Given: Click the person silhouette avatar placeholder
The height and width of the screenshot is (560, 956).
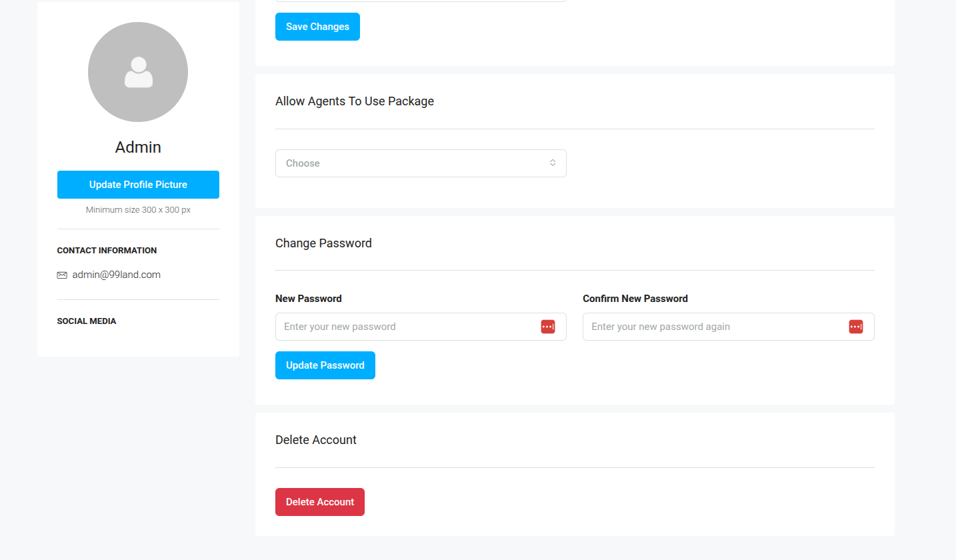Looking at the screenshot, I should point(138,72).
